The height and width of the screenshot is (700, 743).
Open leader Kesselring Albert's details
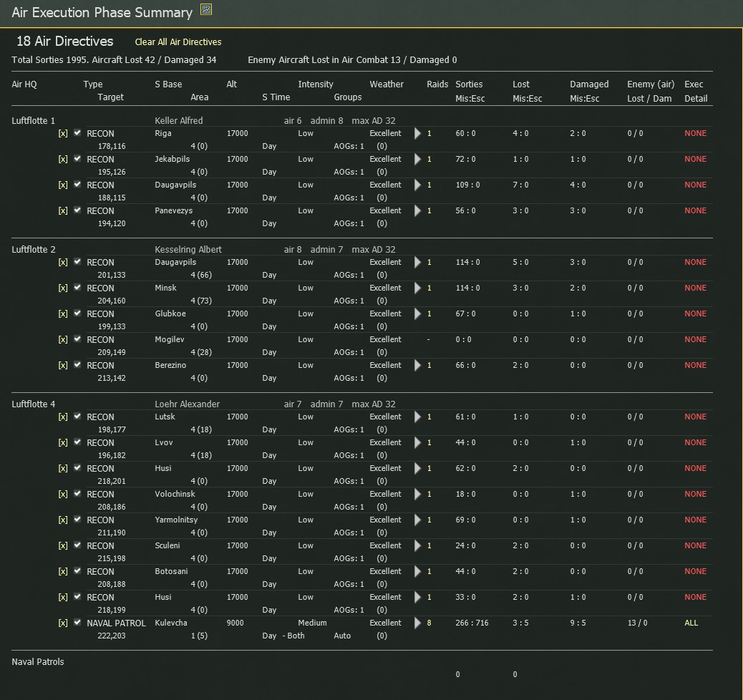(188, 250)
